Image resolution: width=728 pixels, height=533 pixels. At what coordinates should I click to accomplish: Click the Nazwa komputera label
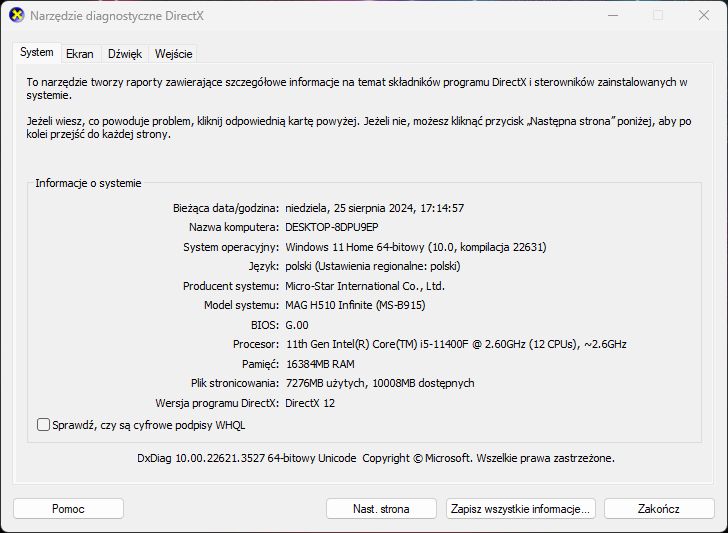click(234, 227)
